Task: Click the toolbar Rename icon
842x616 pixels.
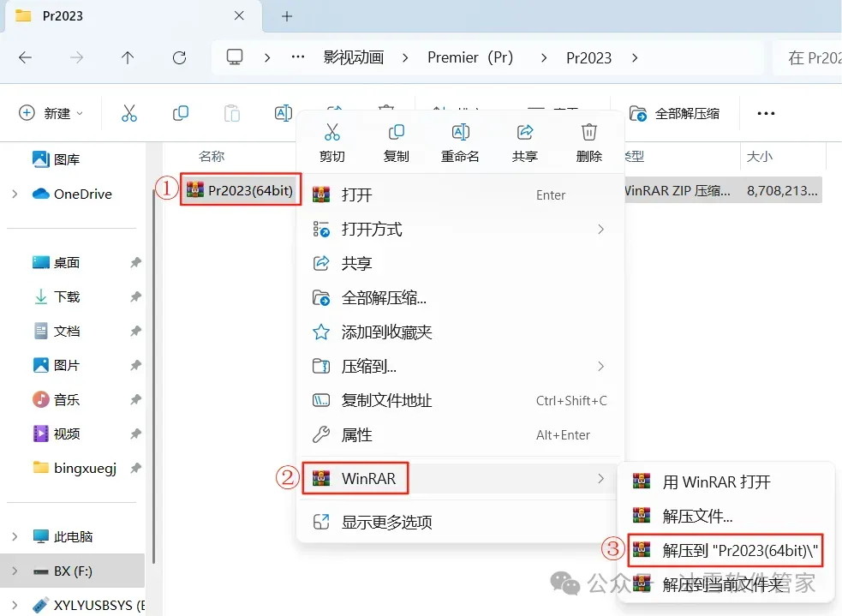Action: [283, 113]
